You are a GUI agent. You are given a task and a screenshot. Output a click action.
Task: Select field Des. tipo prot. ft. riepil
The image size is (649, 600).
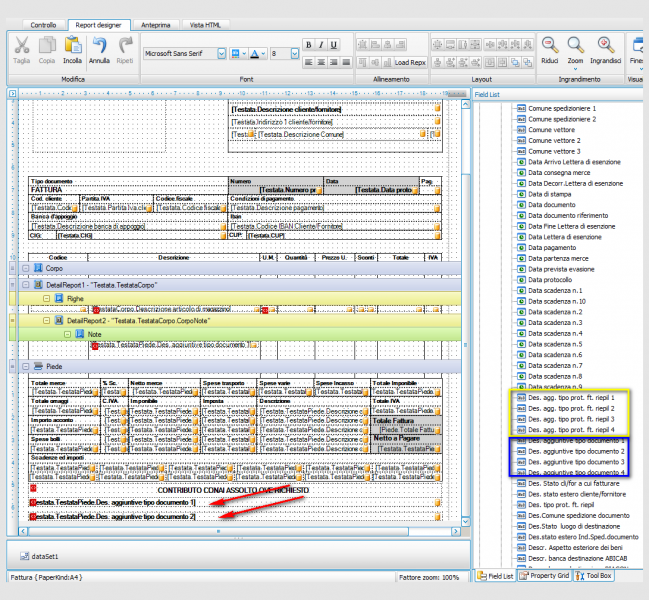coord(561,505)
